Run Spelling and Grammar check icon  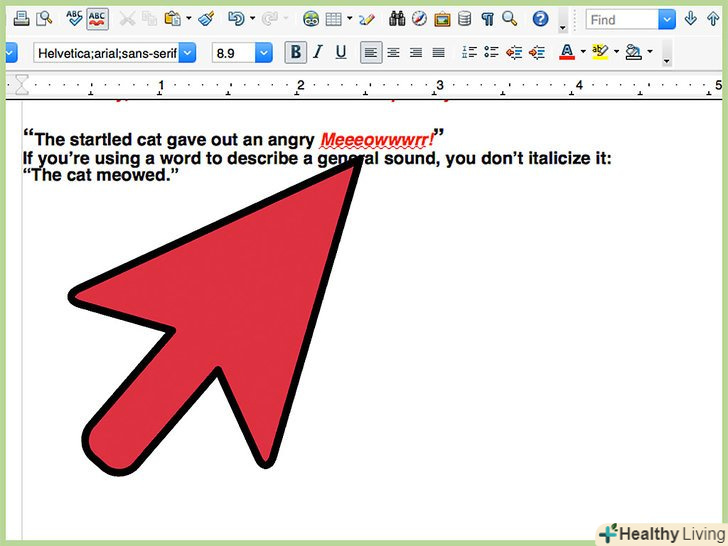74,19
